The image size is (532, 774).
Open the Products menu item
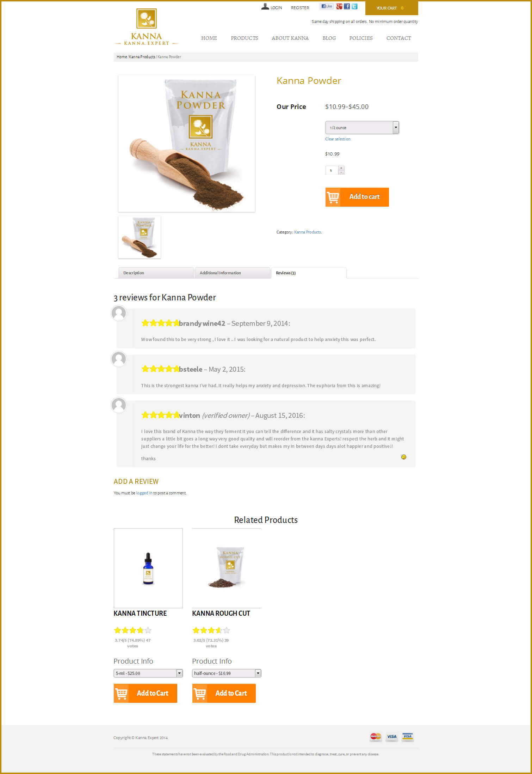point(245,38)
